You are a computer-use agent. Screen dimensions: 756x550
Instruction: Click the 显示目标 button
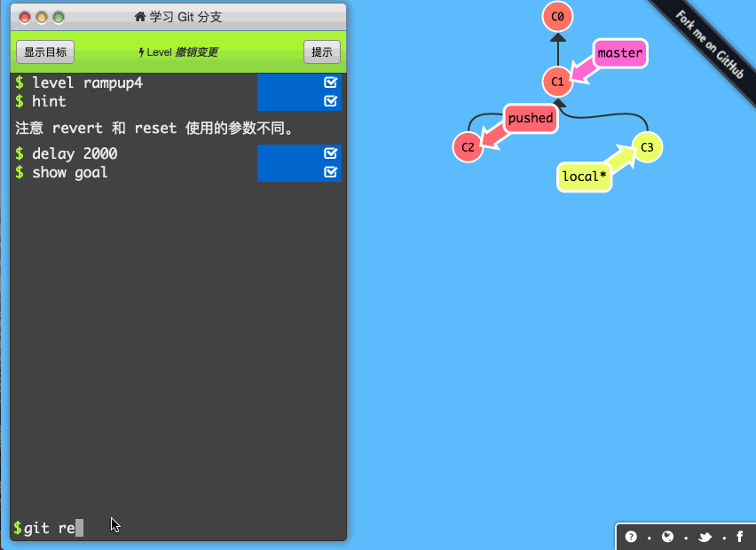(45, 52)
